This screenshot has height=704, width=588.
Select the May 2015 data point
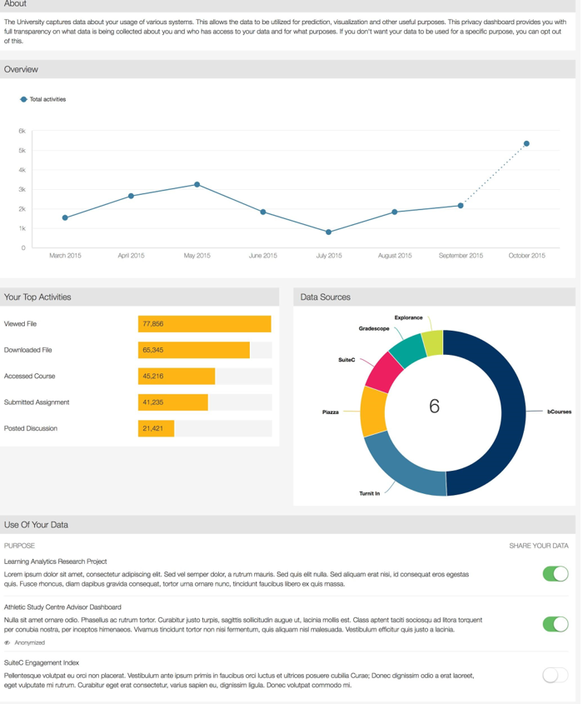pyautogui.click(x=197, y=184)
